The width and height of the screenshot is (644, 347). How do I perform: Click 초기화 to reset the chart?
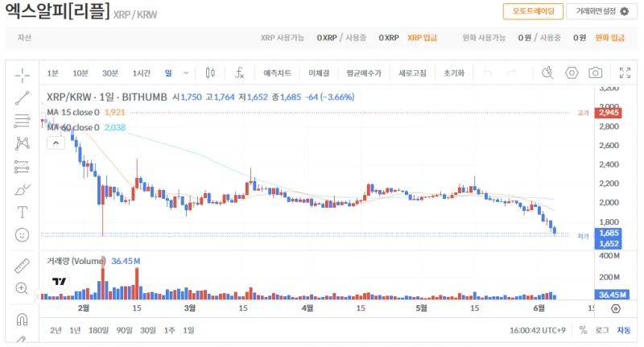pos(454,73)
